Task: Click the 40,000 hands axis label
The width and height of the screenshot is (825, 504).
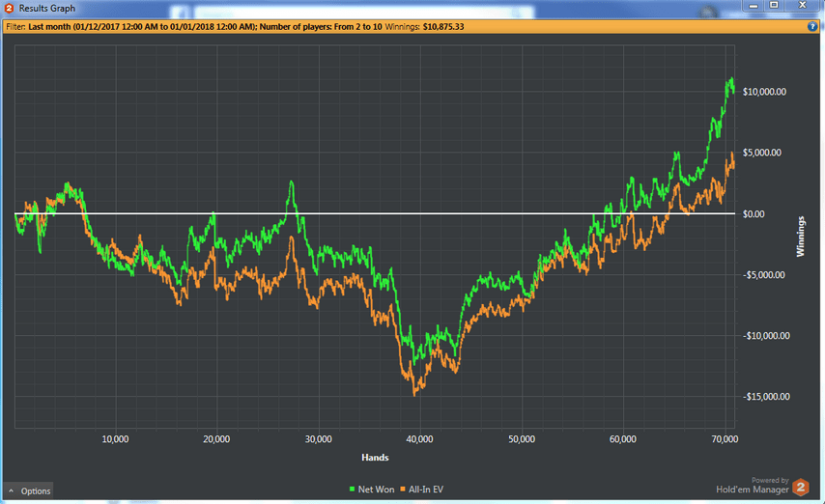Action: coord(420,438)
